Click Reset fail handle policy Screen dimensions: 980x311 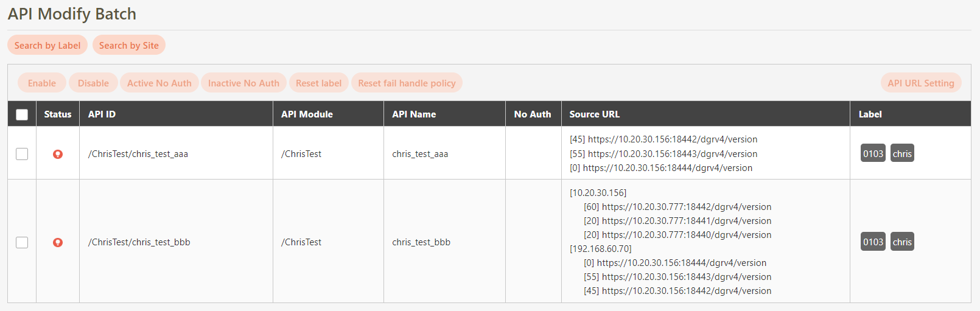click(407, 83)
